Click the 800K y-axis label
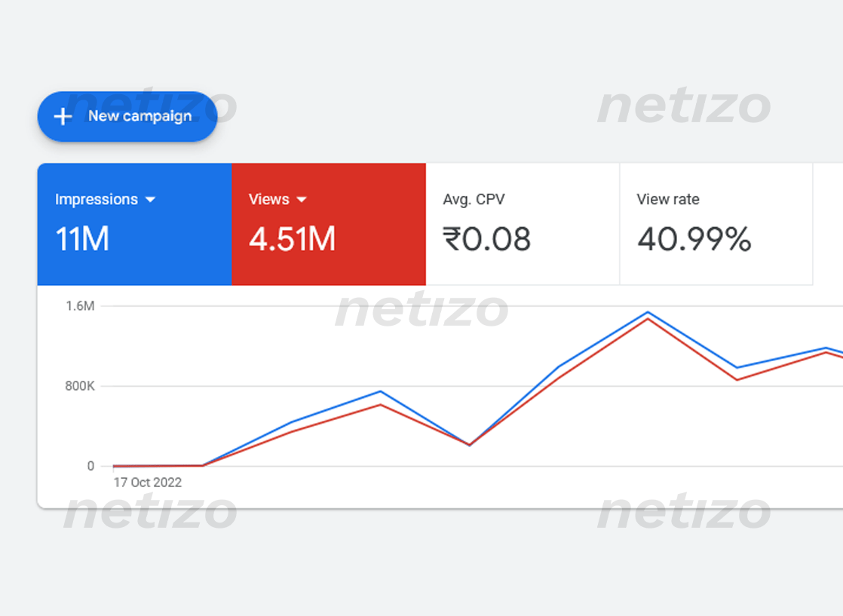This screenshot has width=843, height=616. (x=80, y=386)
